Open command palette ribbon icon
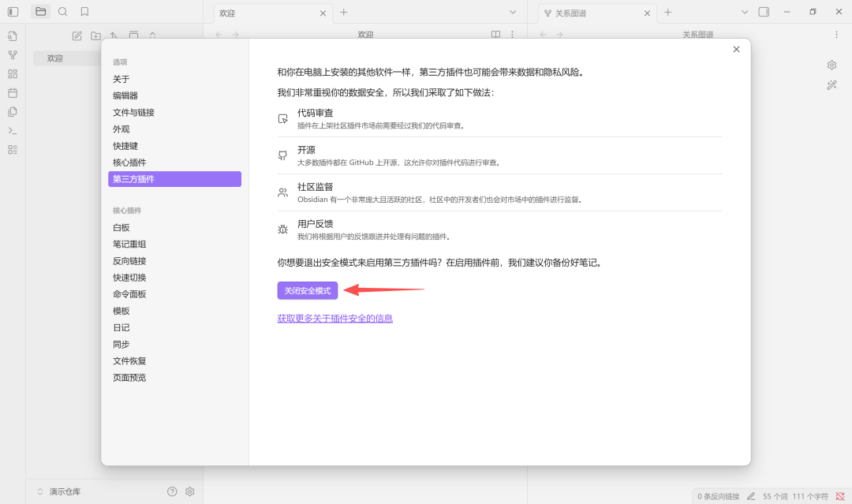 tap(13, 131)
